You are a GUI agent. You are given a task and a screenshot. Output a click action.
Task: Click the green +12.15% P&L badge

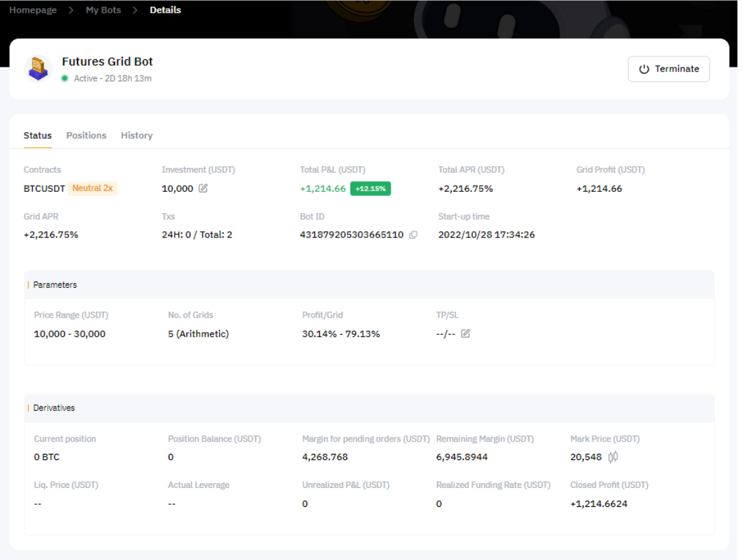pos(370,188)
